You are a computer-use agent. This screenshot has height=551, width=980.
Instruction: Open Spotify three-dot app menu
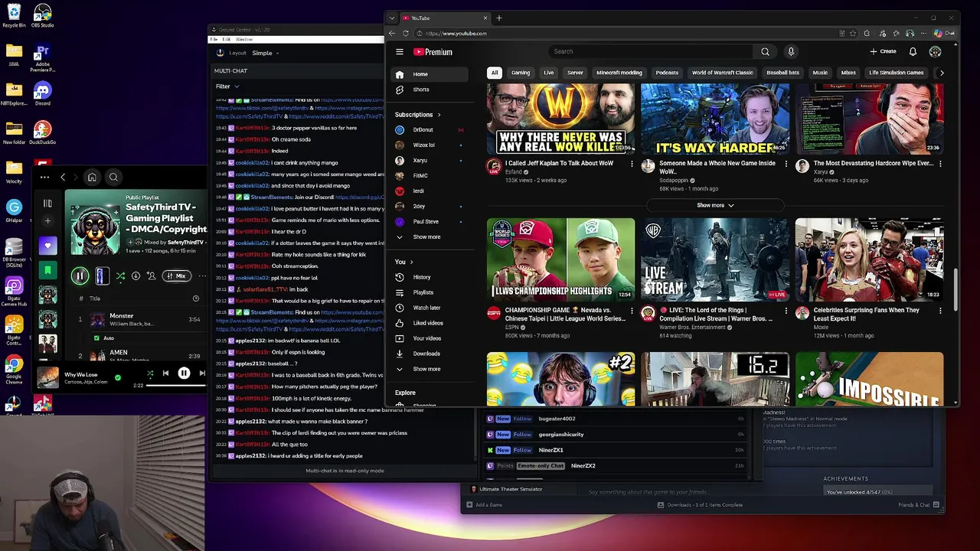(x=44, y=178)
